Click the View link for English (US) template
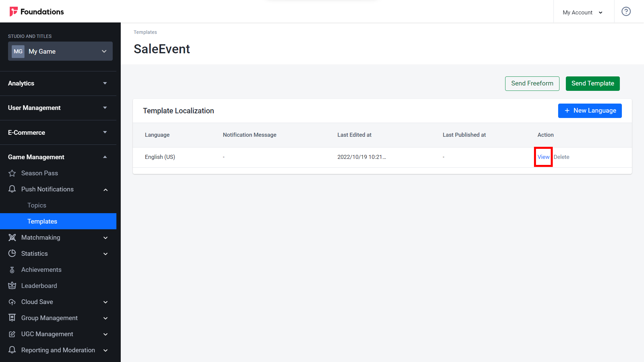 [x=543, y=157]
